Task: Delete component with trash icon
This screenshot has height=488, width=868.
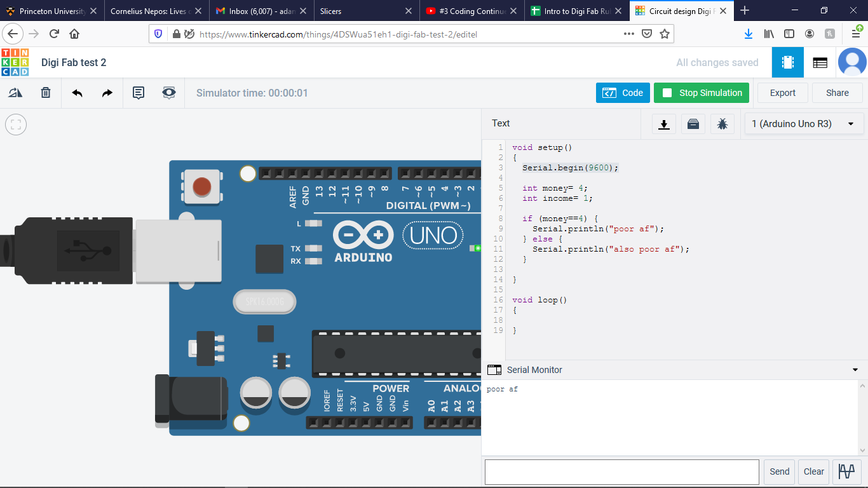Action: pos(46,93)
